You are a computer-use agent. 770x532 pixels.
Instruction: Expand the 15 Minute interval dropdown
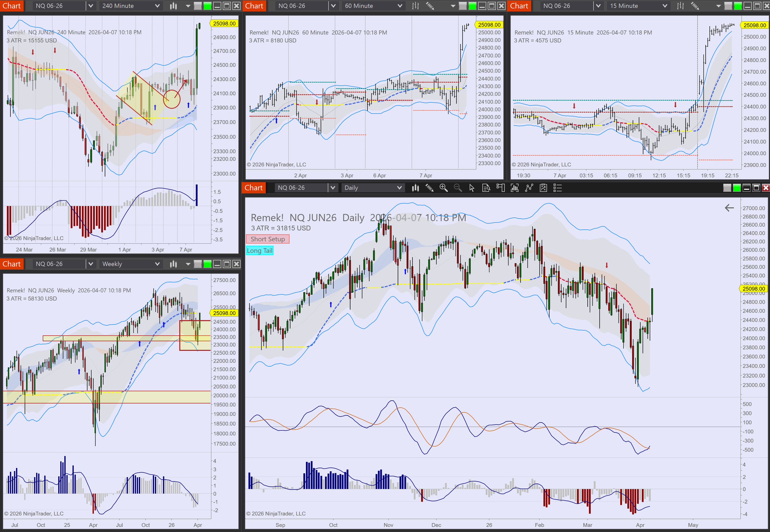pos(665,6)
